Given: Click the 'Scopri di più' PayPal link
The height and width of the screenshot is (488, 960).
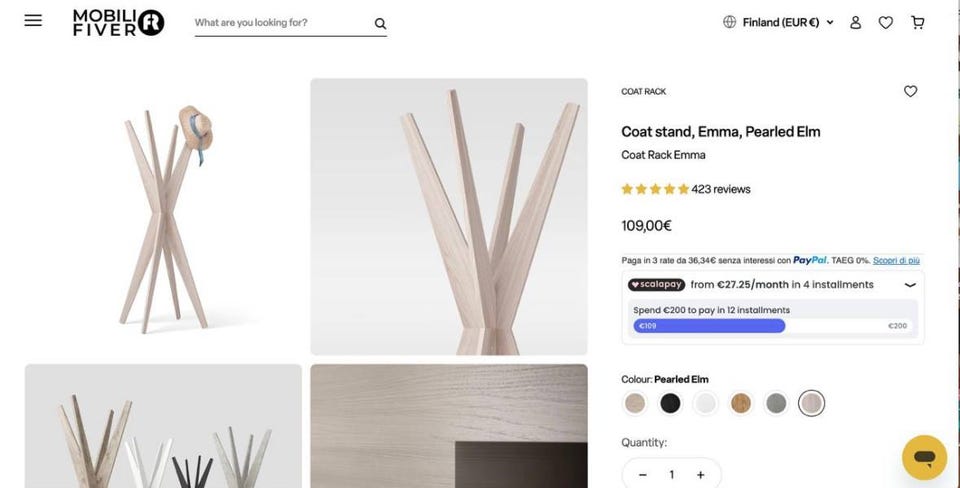Looking at the screenshot, I should pyautogui.click(x=896, y=260).
